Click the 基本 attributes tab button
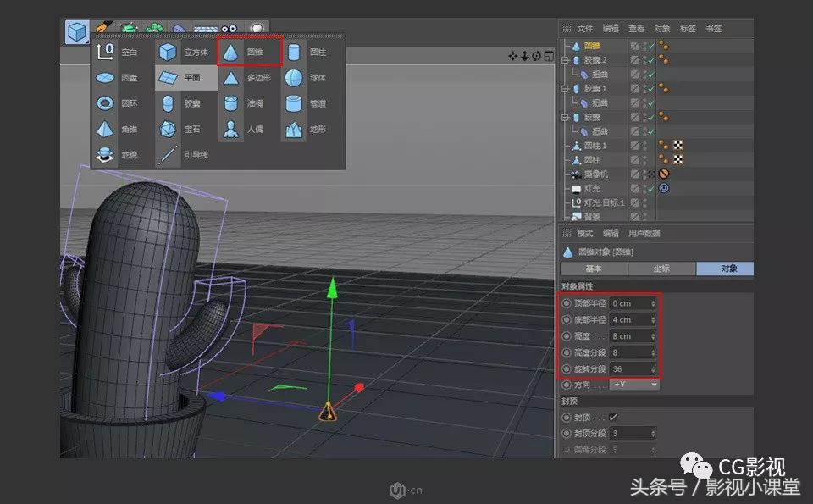813x504 pixels. [594, 269]
